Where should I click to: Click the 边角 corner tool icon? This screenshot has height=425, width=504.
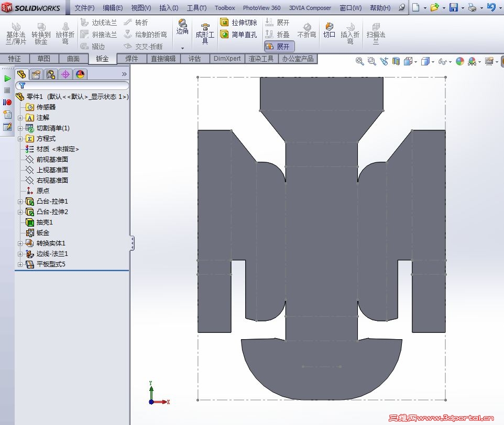(x=182, y=27)
